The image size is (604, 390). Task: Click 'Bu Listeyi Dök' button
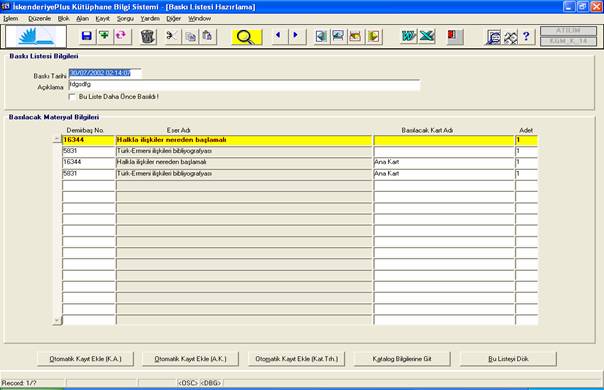(508, 359)
